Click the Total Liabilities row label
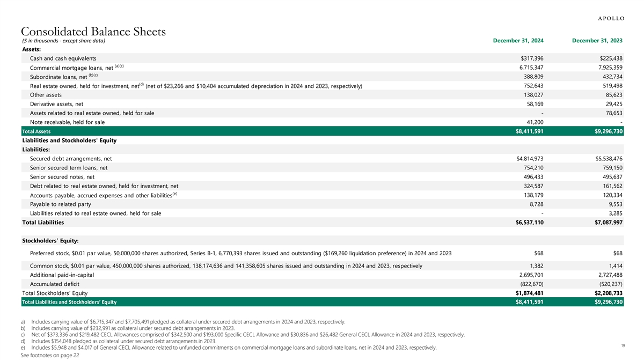 pyautogui.click(x=42, y=222)
